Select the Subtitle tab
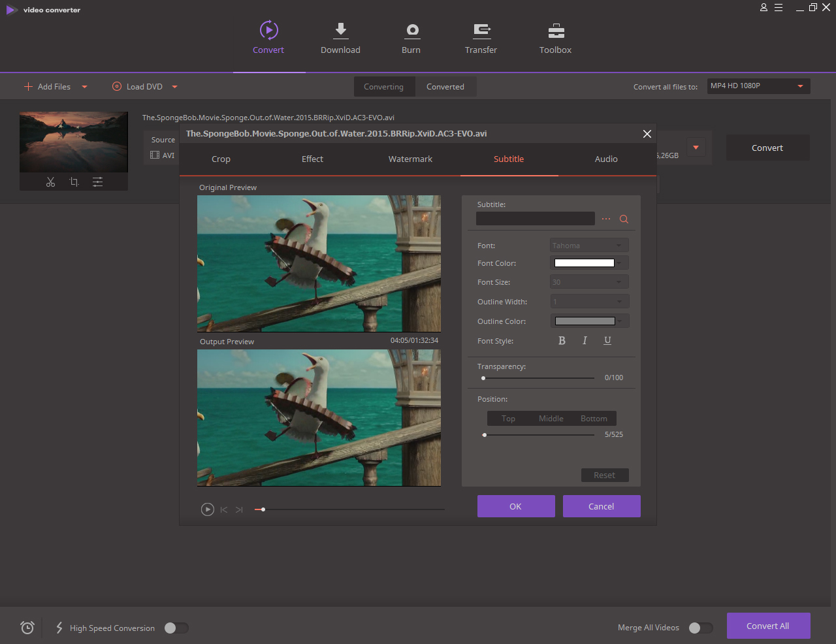This screenshot has height=644, width=836. (509, 159)
